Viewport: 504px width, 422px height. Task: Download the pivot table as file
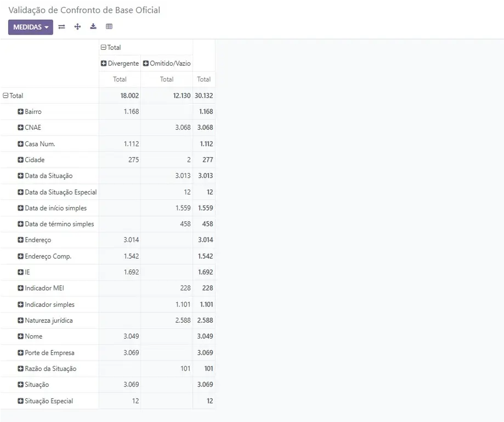[93, 27]
